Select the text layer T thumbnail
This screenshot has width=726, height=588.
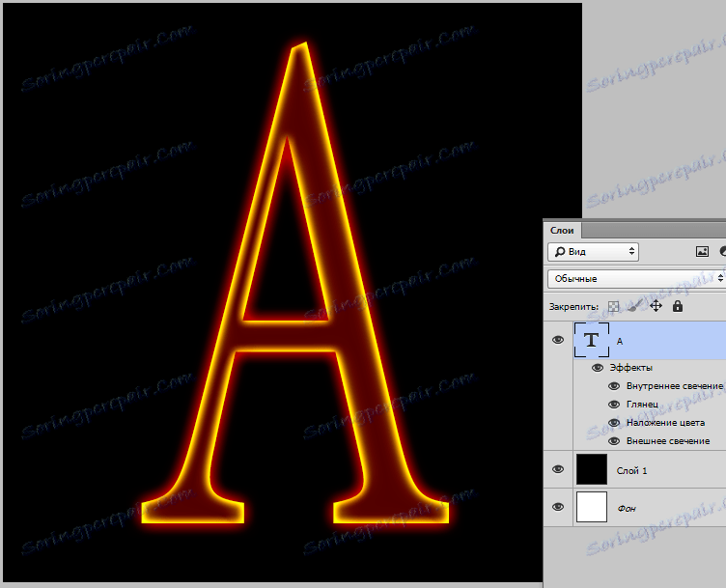591,340
